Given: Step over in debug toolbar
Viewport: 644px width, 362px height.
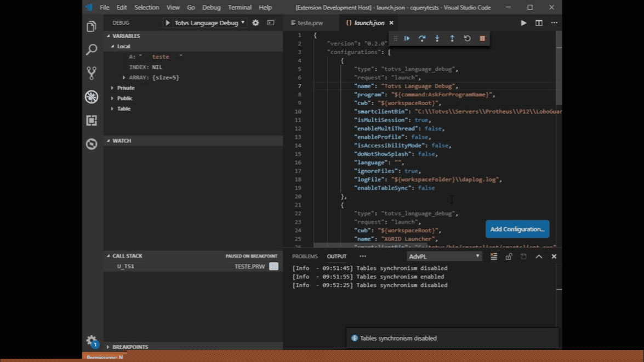Looking at the screenshot, I should point(422,38).
